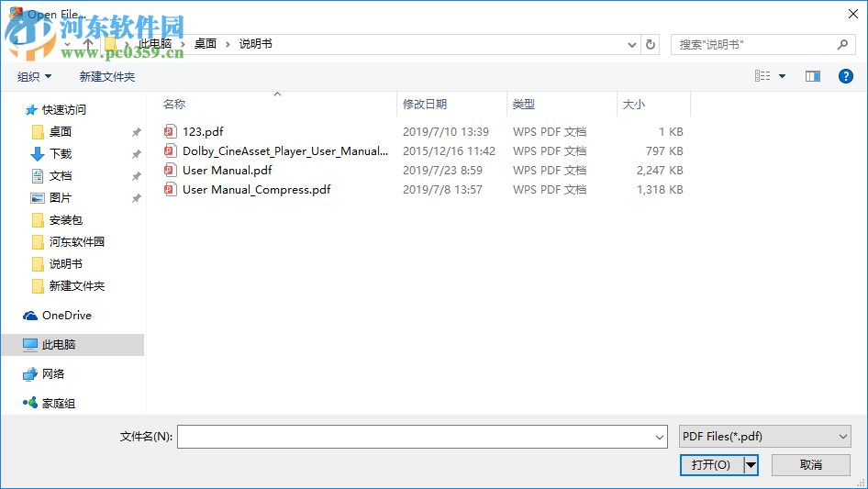Expand the chevron after 此电脑 in the breadcrumb
The width and height of the screenshot is (868, 489).
coord(183,44)
